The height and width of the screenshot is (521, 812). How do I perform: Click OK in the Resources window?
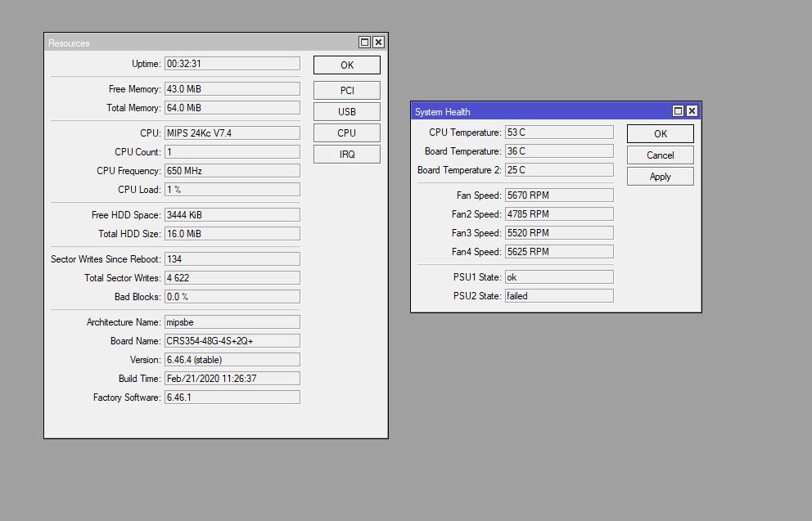click(346, 65)
